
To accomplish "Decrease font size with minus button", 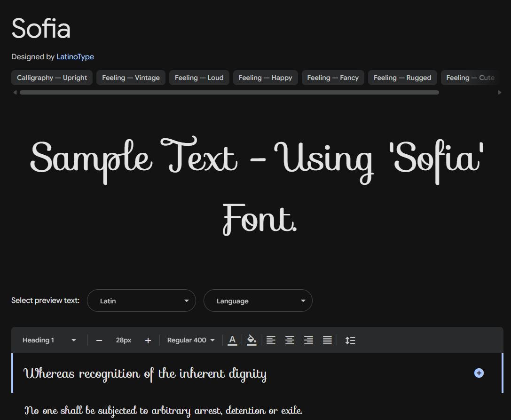I will tap(99, 341).
